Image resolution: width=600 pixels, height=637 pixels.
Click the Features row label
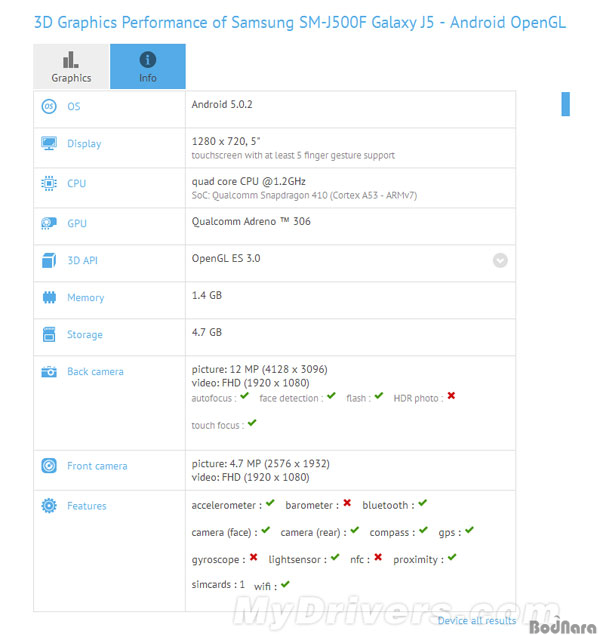point(87,506)
